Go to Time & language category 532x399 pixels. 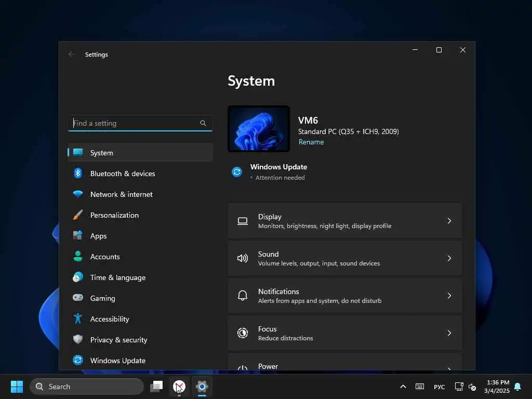pos(140,277)
